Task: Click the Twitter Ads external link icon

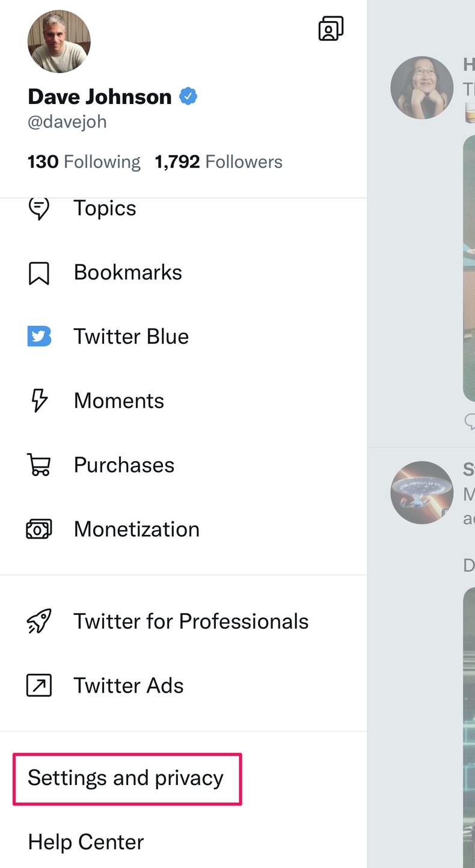Action: pyautogui.click(x=38, y=685)
